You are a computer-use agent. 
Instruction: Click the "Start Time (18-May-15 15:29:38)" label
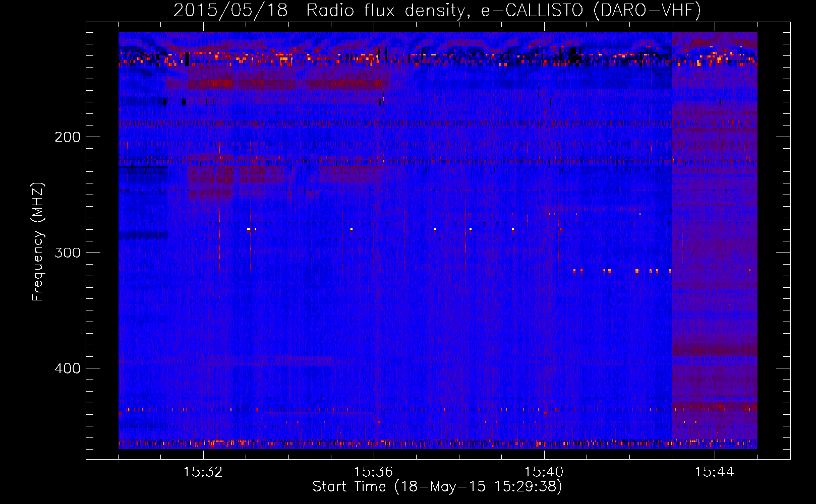pyautogui.click(x=437, y=487)
